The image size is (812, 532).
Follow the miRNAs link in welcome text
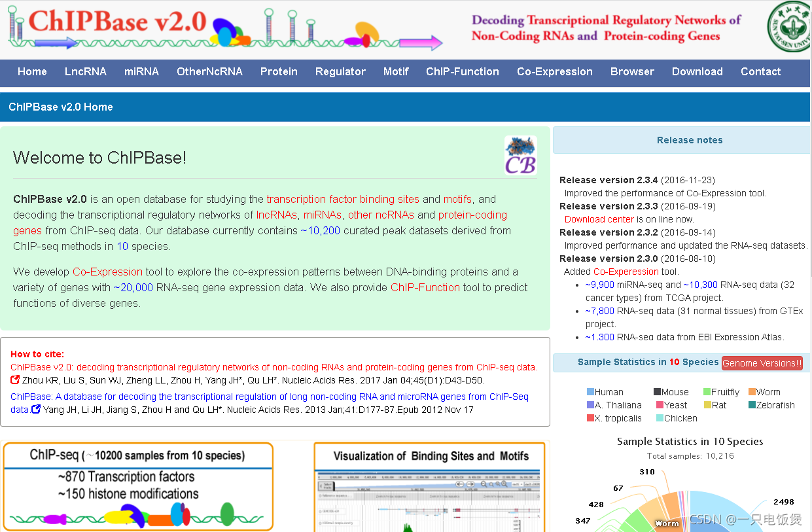pos(323,215)
